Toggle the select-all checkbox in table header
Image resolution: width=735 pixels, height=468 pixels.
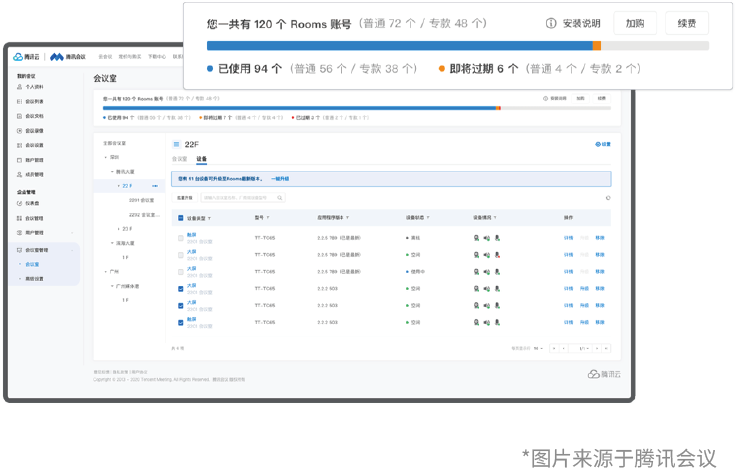(181, 217)
